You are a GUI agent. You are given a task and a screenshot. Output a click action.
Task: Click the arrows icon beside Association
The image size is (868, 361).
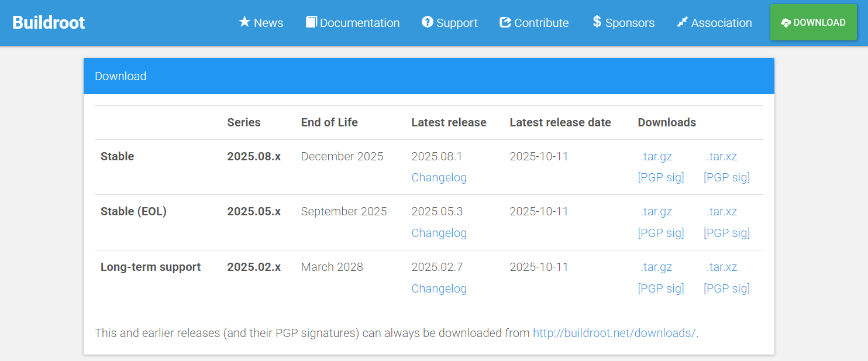coord(682,22)
